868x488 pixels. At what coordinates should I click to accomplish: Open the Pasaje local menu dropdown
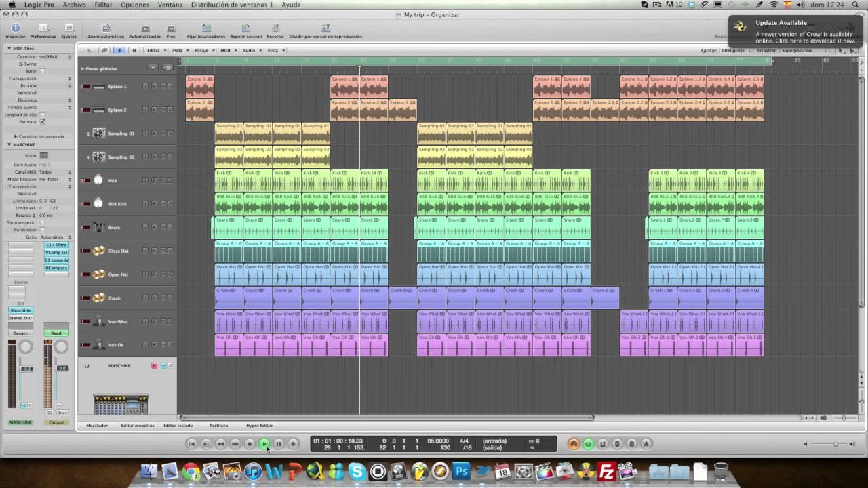(x=203, y=50)
